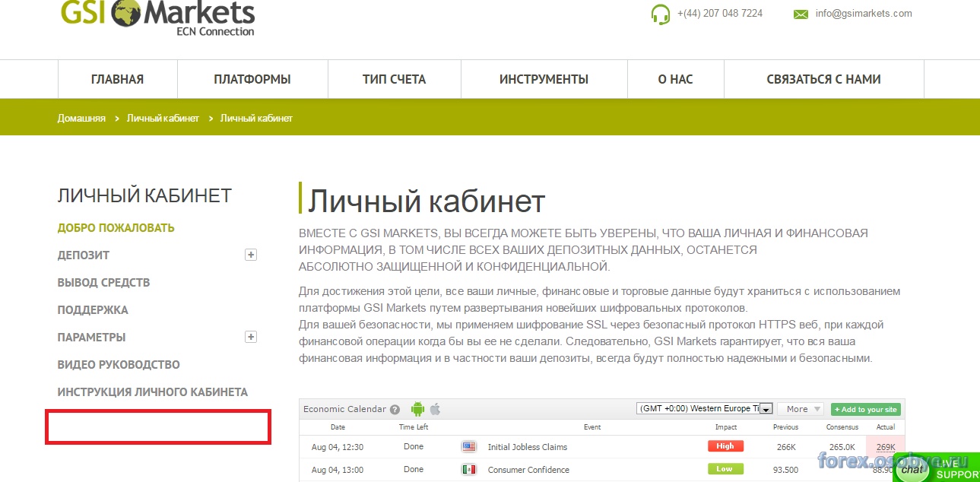Click the +(44) 207 048 7224 phone number
Image resolution: width=980 pixels, height=482 pixels.
719,14
